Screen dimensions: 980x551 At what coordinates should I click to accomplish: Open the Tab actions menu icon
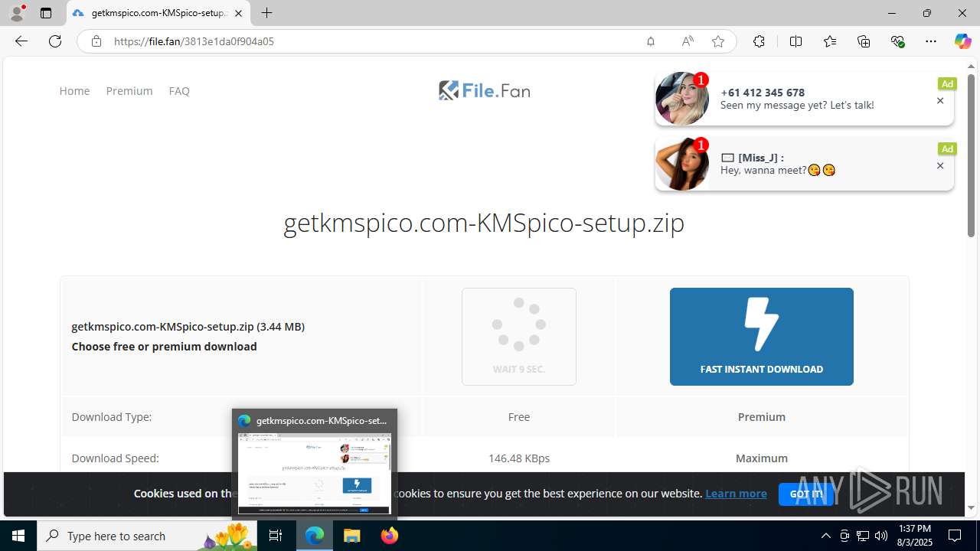pos(46,13)
